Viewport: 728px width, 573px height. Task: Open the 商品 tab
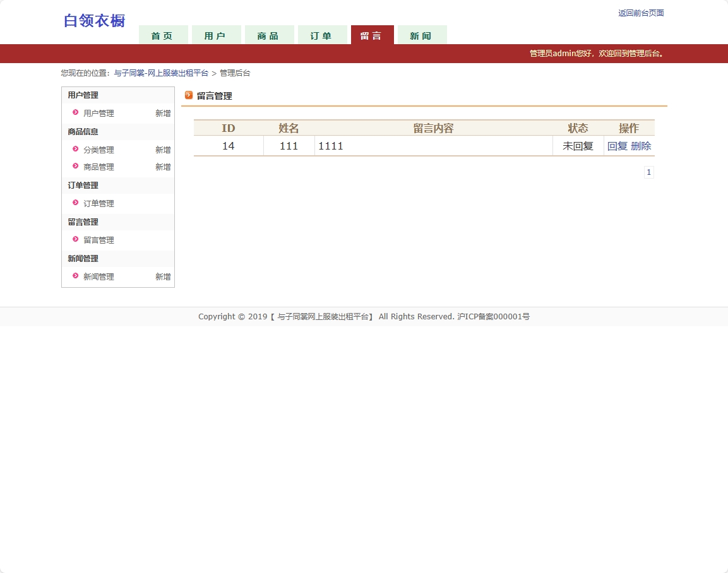tap(269, 36)
